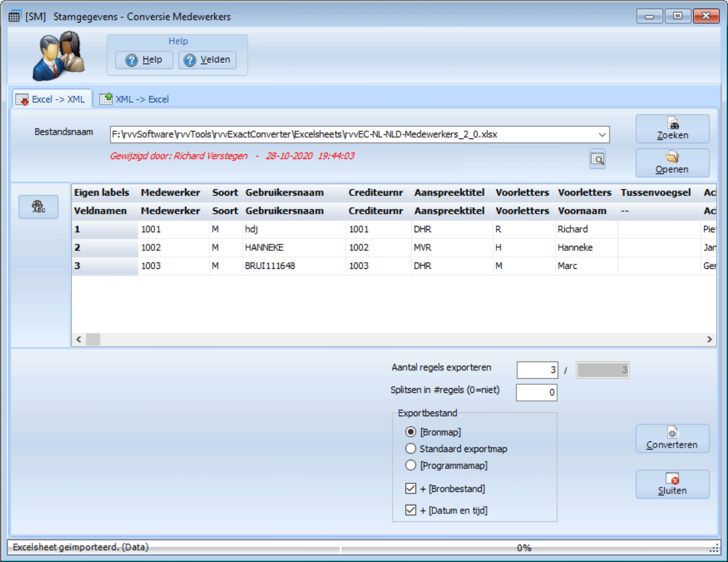This screenshot has height=562, width=728.
Task: Select the [Programmamap] radio option
Action: click(x=411, y=465)
